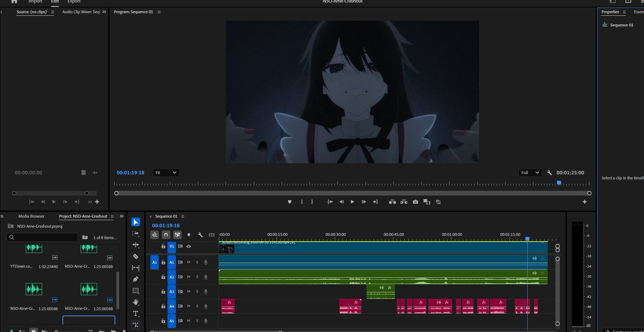Open Source monitor button editor plus
This screenshot has width=644, height=332.
pos(97,201)
